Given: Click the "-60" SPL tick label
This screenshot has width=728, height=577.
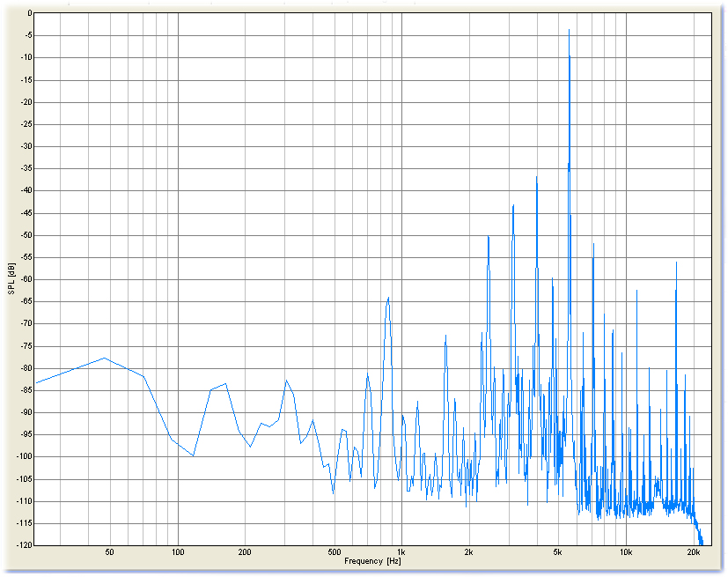Looking at the screenshot, I should pyautogui.click(x=26, y=279).
